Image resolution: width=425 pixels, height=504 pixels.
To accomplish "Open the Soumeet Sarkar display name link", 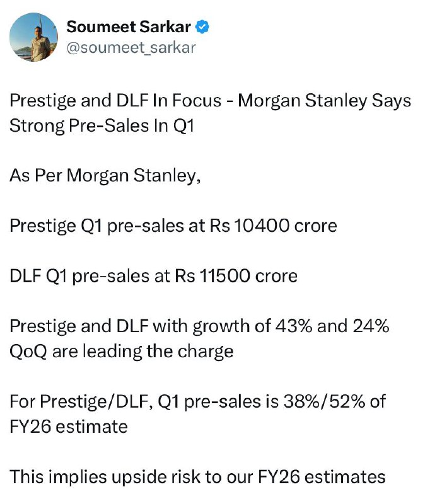I will pyautogui.click(x=129, y=26).
